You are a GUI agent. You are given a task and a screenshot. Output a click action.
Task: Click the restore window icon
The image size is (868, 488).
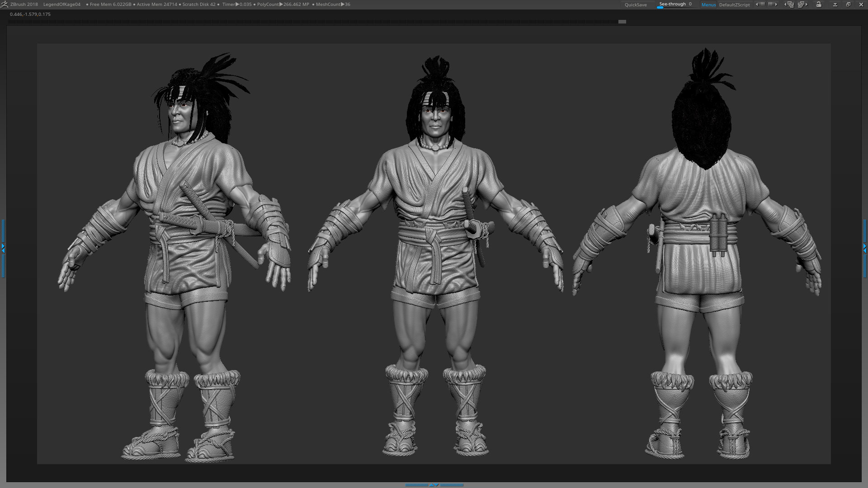pyautogui.click(x=848, y=5)
